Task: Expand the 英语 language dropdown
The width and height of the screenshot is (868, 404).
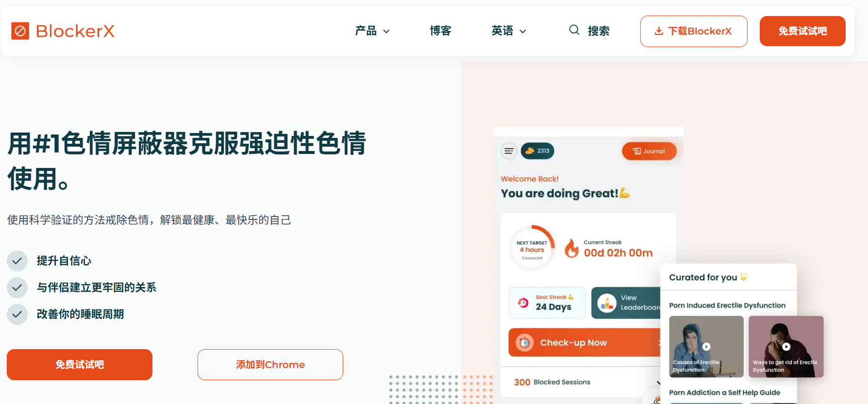Action: click(x=509, y=31)
